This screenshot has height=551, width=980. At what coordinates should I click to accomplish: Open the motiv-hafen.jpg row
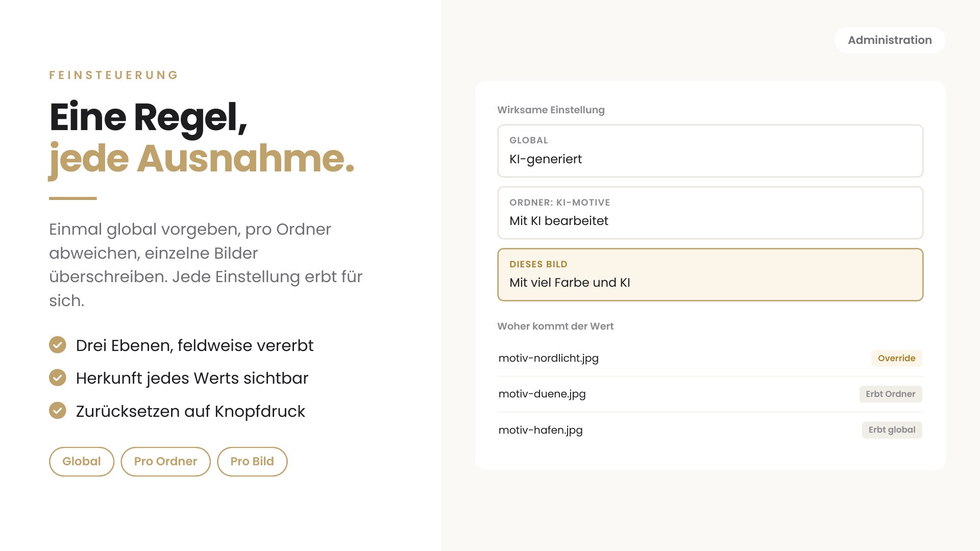[x=710, y=430]
